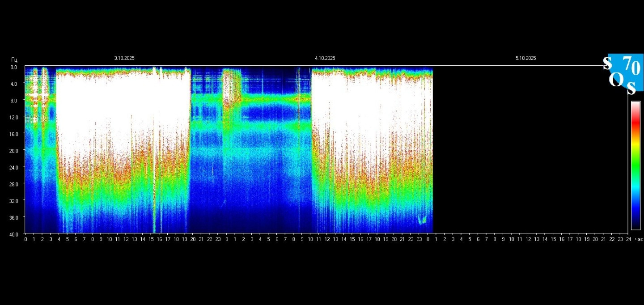Screen dimensions: 644x305
Task: Click the 20.0 frequency tick label
Action: point(13,151)
